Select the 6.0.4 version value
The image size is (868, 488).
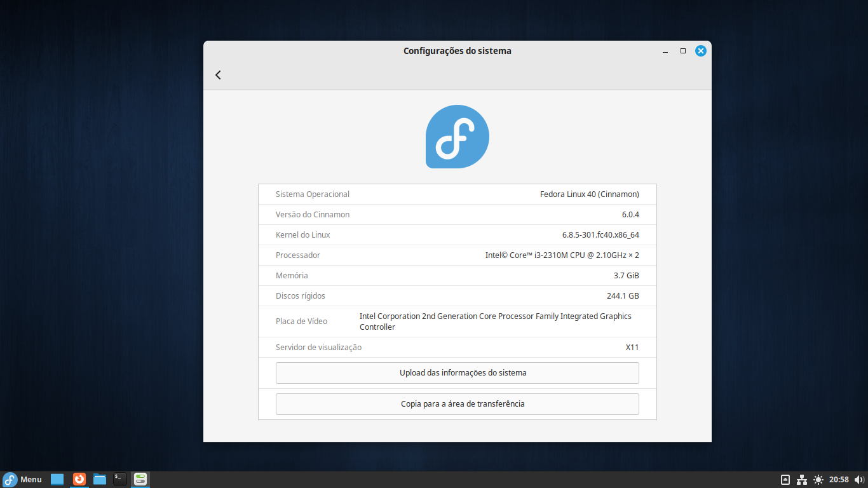(630, 215)
